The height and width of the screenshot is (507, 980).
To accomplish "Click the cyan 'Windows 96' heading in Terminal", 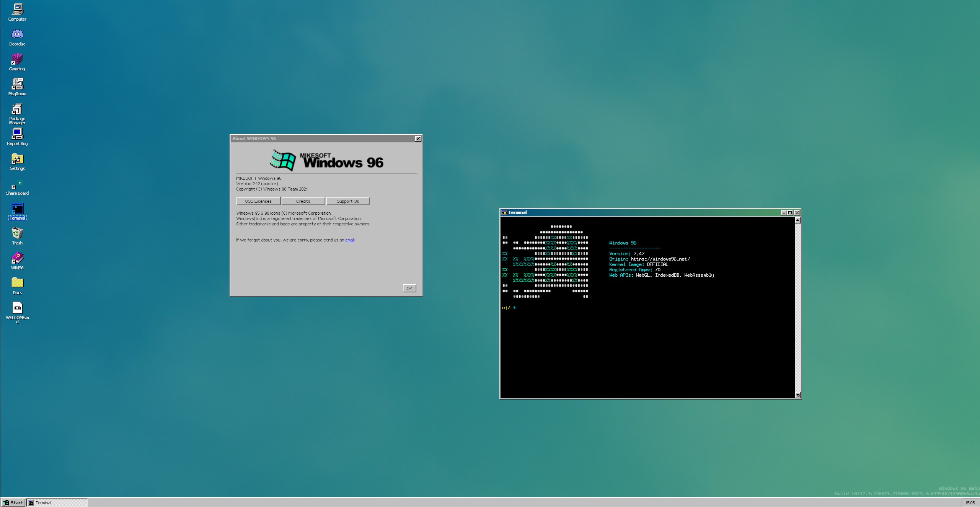I will (623, 243).
